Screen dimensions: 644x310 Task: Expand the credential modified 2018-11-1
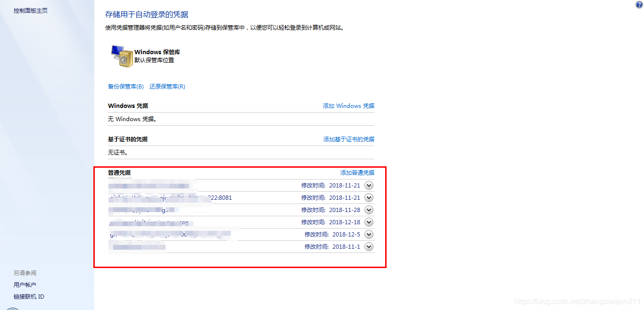coord(369,247)
